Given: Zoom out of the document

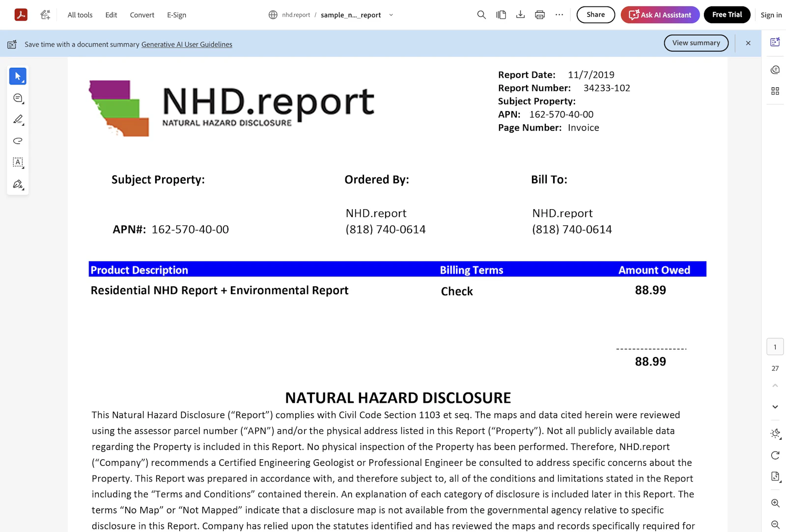Looking at the screenshot, I should [x=775, y=525].
